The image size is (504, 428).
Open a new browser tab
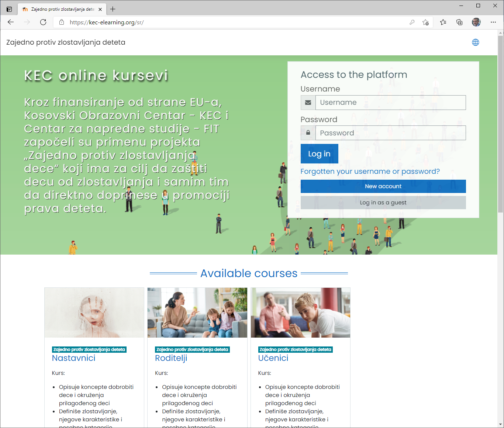[113, 9]
